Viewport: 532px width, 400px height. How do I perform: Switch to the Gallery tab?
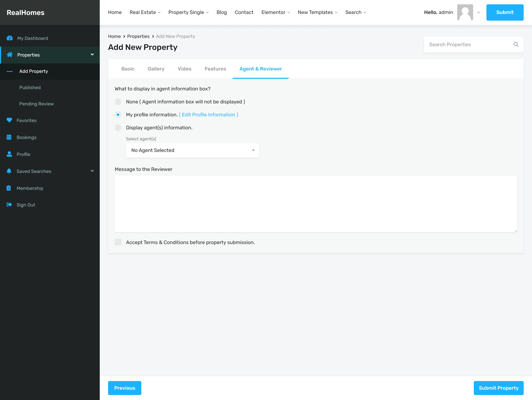[156, 69]
